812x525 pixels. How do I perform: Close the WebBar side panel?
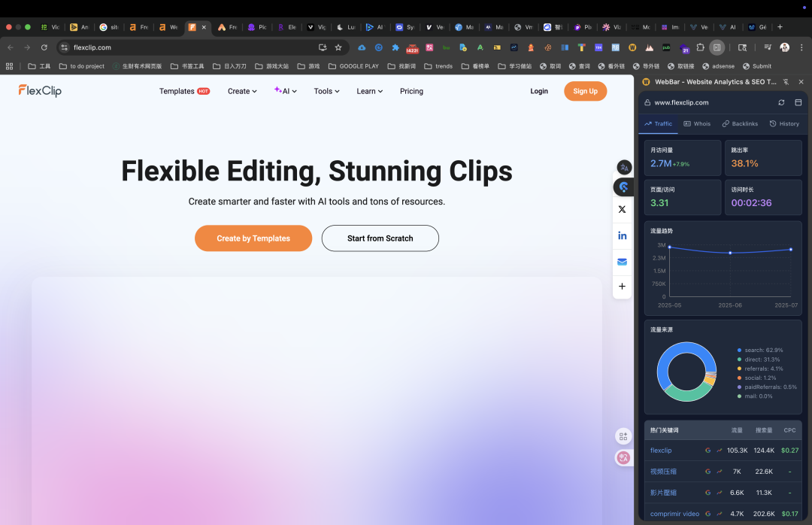(x=801, y=82)
